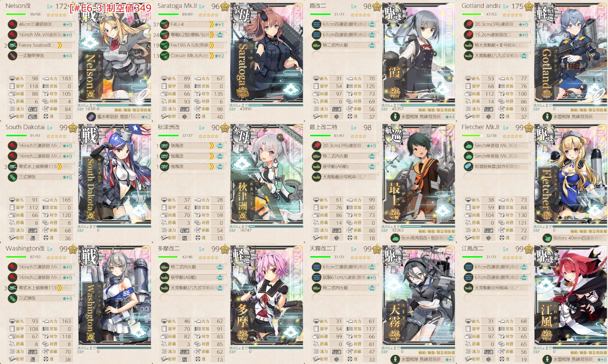Click the F4U-4 aircraft icon on Saratoga
Viewport: 608px width, 364px height.
(x=164, y=24)
